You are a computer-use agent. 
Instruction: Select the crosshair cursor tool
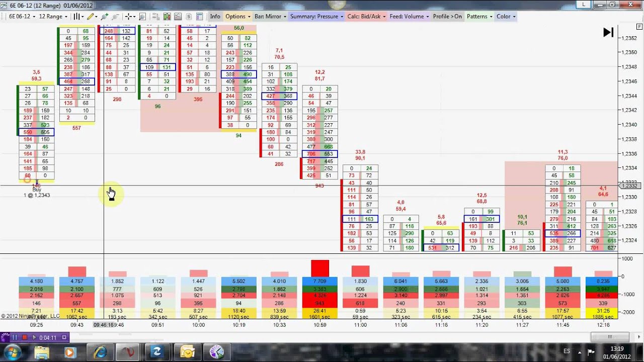[x=129, y=17]
